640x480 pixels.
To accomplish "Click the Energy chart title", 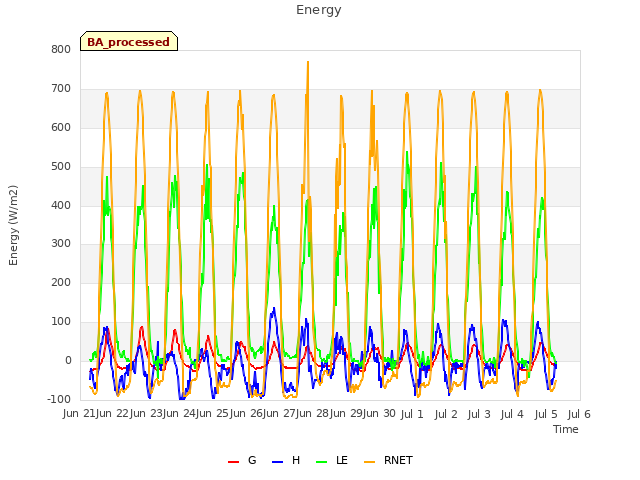I will pos(319,9).
